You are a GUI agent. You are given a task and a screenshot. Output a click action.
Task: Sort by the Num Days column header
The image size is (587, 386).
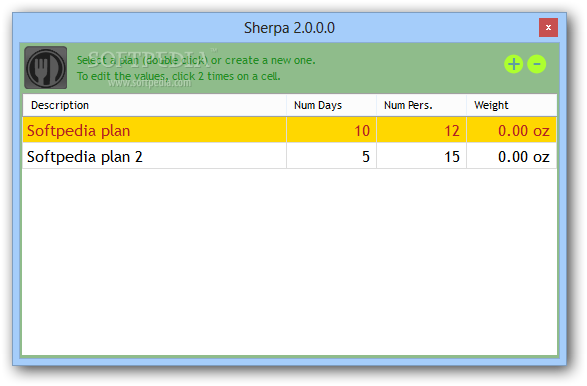331,105
